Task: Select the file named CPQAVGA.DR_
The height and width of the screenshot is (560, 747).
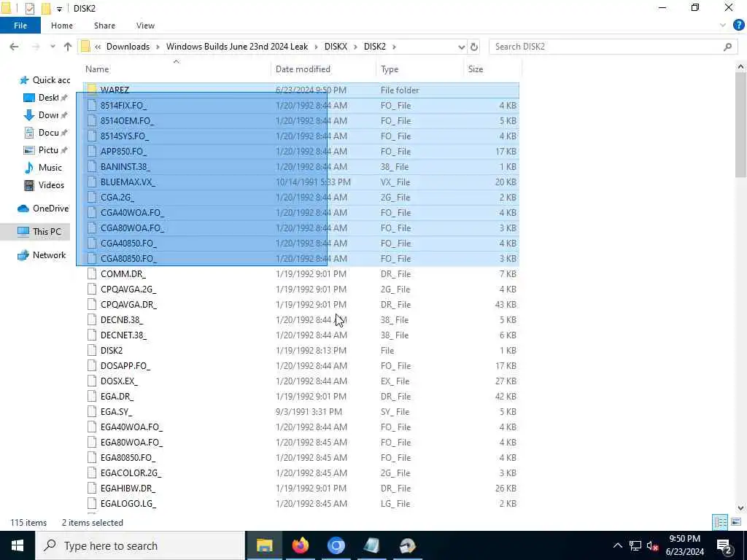Action: (128, 304)
